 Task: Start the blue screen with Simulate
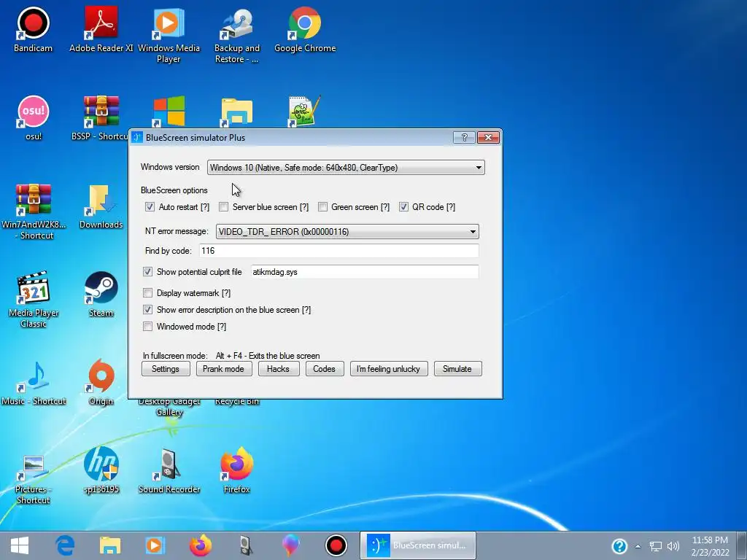click(x=457, y=368)
